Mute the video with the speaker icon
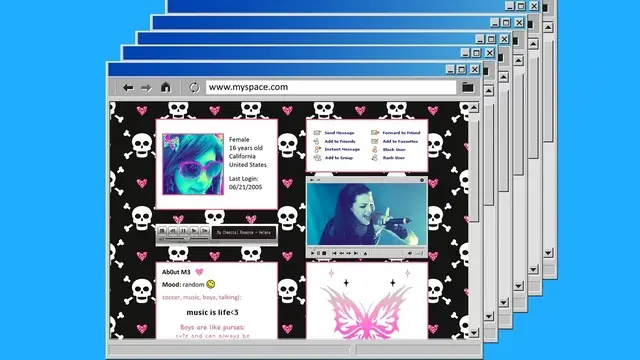The height and width of the screenshot is (360, 640). point(410,253)
